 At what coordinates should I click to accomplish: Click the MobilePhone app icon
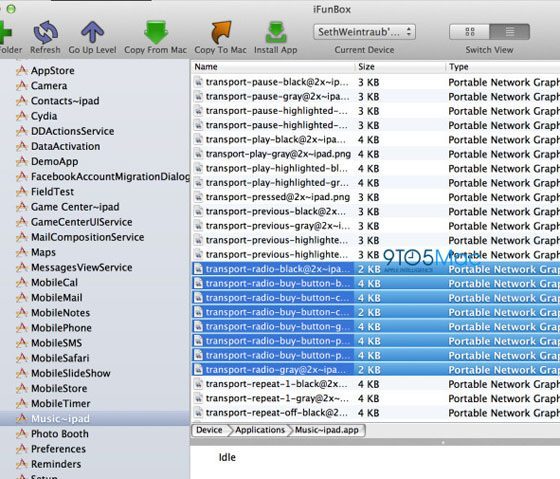22,328
